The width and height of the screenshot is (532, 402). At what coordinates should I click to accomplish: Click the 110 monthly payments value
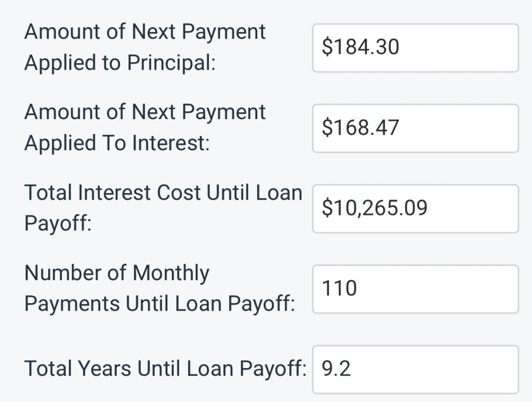click(339, 289)
